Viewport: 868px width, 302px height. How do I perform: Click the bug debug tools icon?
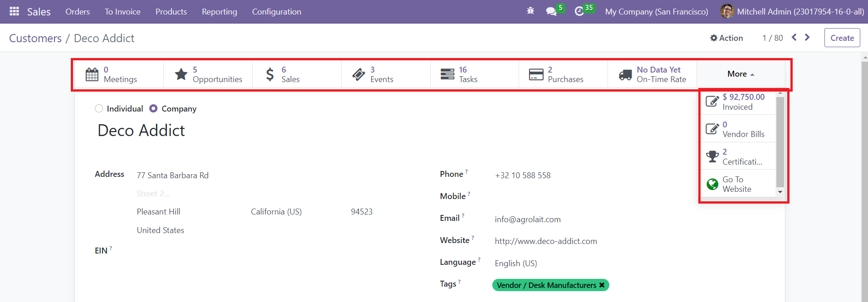(x=530, y=11)
